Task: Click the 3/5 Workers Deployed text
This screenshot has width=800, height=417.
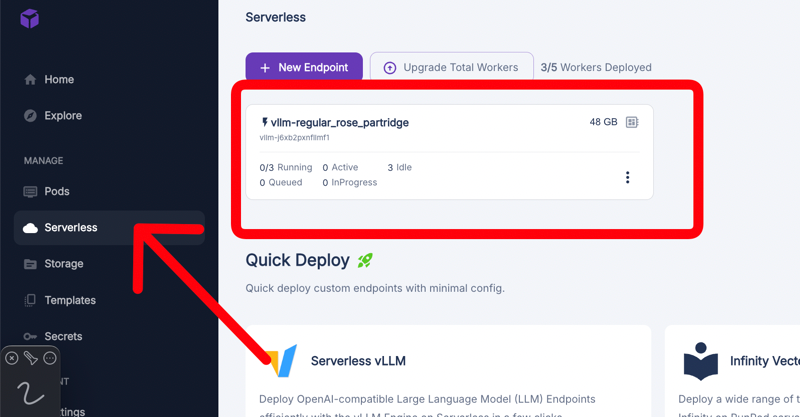Action: 596,67
